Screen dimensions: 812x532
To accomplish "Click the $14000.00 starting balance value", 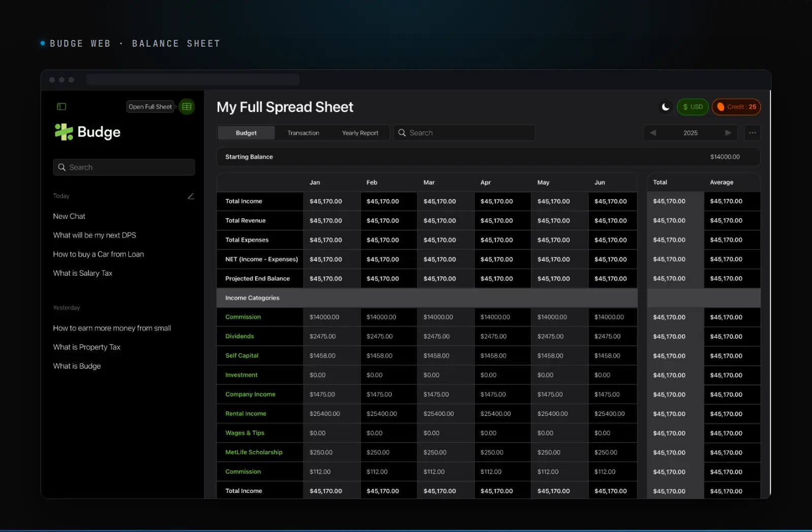I will pos(725,157).
